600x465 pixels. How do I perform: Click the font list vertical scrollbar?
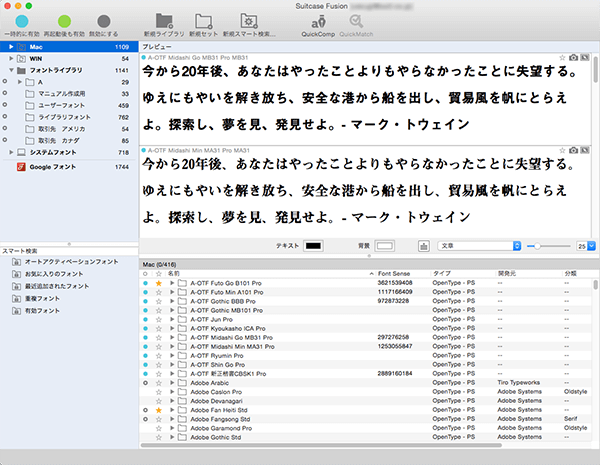point(595,285)
